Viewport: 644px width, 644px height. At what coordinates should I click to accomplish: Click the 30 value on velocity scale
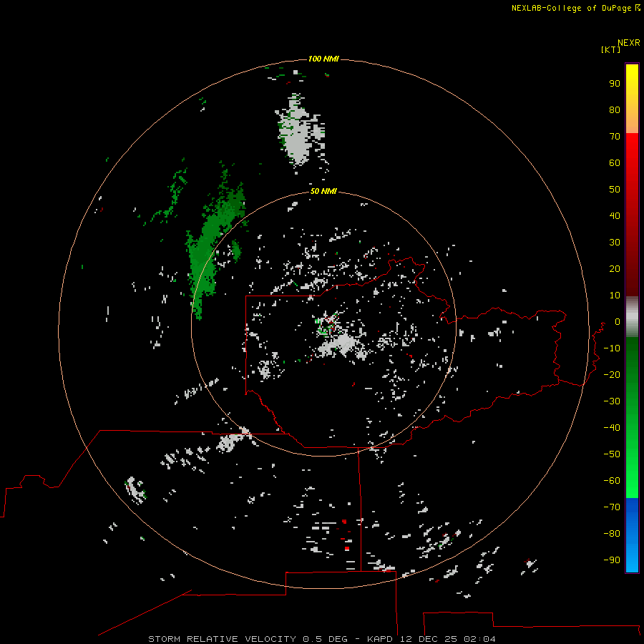tap(615, 243)
